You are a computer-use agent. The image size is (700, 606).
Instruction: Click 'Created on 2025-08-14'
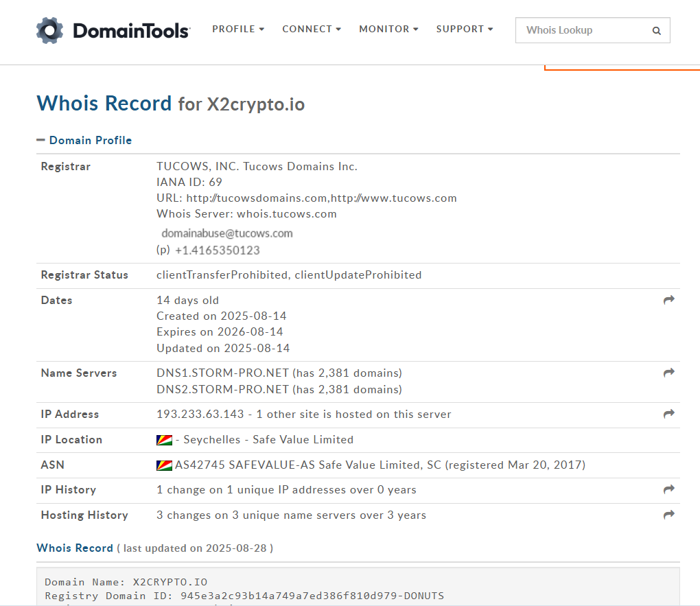(x=221, y=316)
